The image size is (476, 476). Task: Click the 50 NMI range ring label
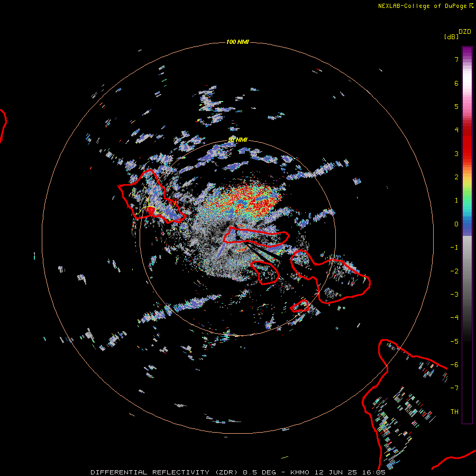(237, 140)
